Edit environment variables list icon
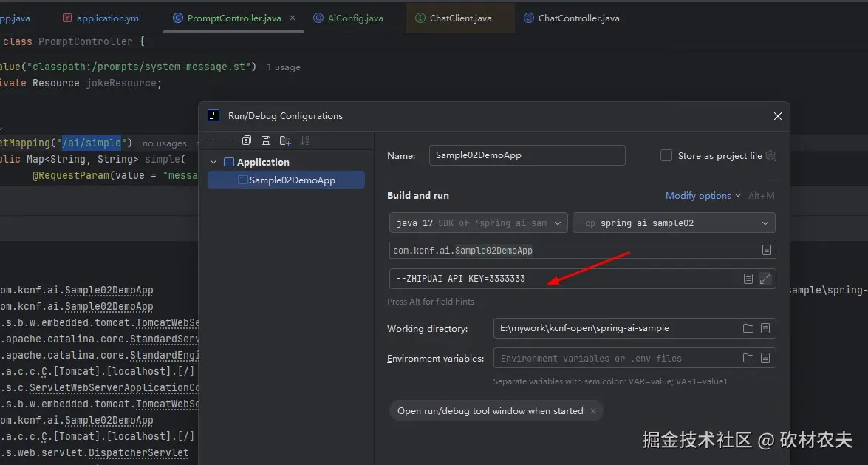Image resolution: width=868 pixels, height=465 pixels. 765,358
